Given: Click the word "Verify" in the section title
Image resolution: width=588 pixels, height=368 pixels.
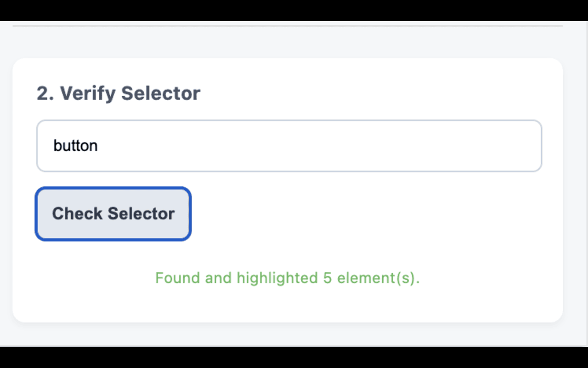Looking at the screenshot, I should [88, 93].
